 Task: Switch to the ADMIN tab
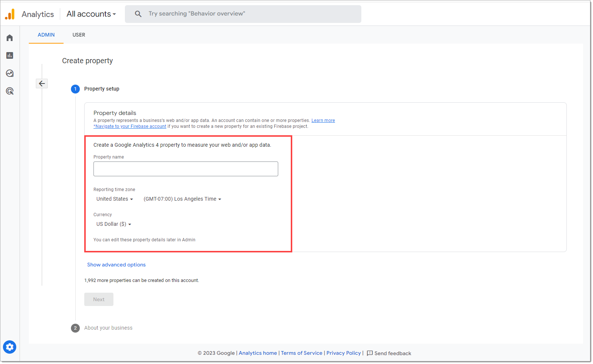click(46, 35)
